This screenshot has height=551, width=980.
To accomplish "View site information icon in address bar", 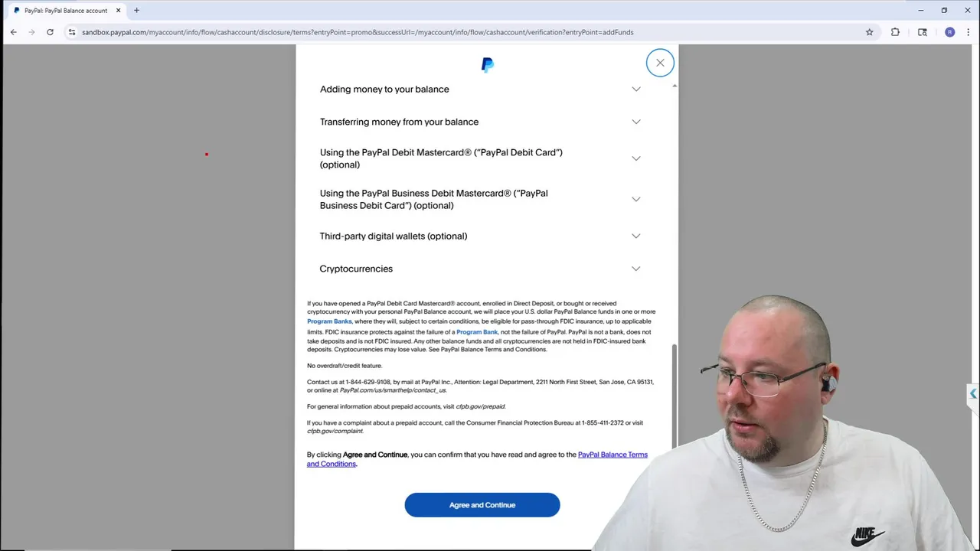I will pyautogui.click(x=72, y=32).
